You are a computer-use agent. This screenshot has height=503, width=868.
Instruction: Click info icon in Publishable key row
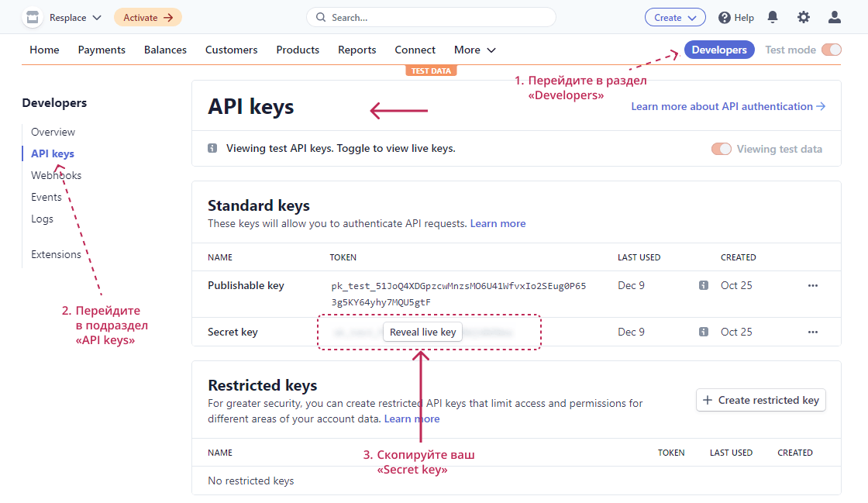(x=704, y=285)
